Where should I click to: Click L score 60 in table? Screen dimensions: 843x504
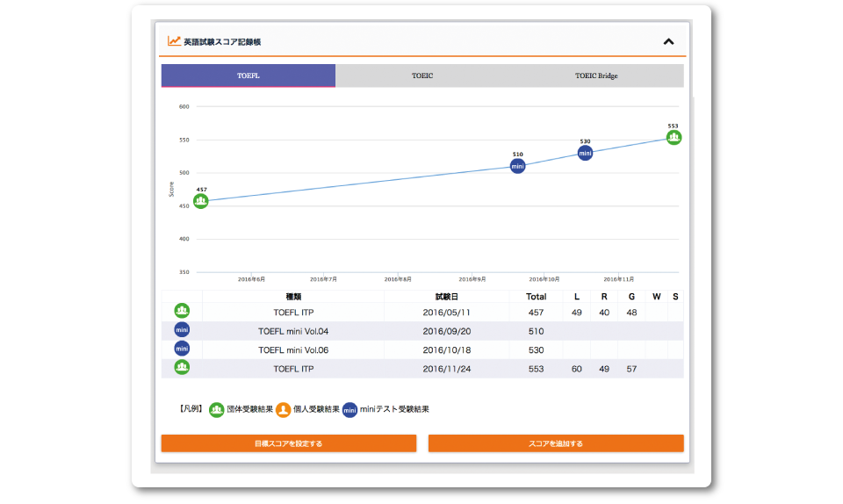tap(577, 369)
